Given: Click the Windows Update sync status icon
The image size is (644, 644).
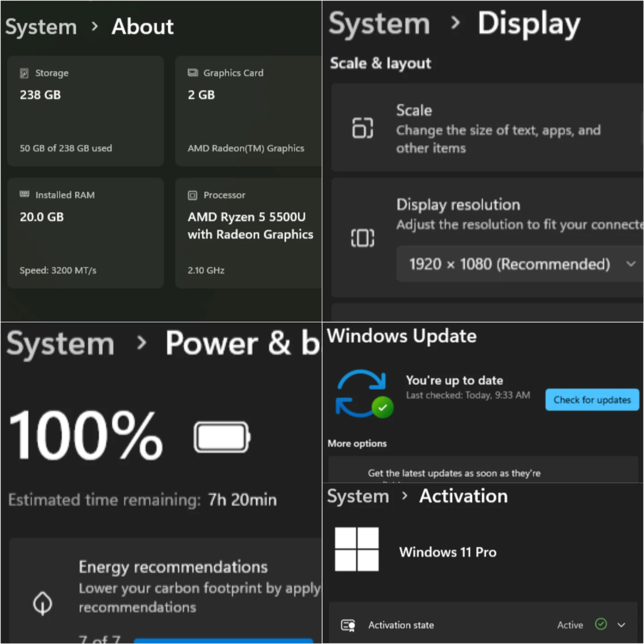Looking at the screenshot, I should click(364, 394).
